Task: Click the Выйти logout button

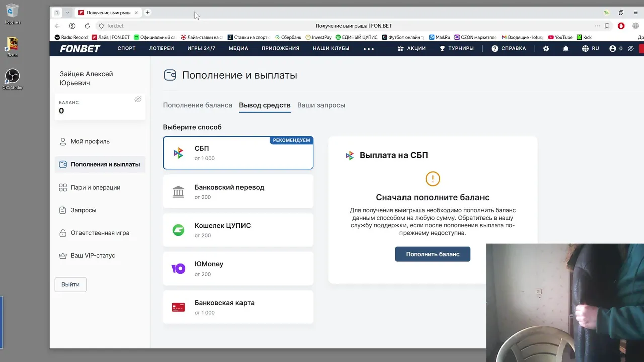Action: pos(70,284)
